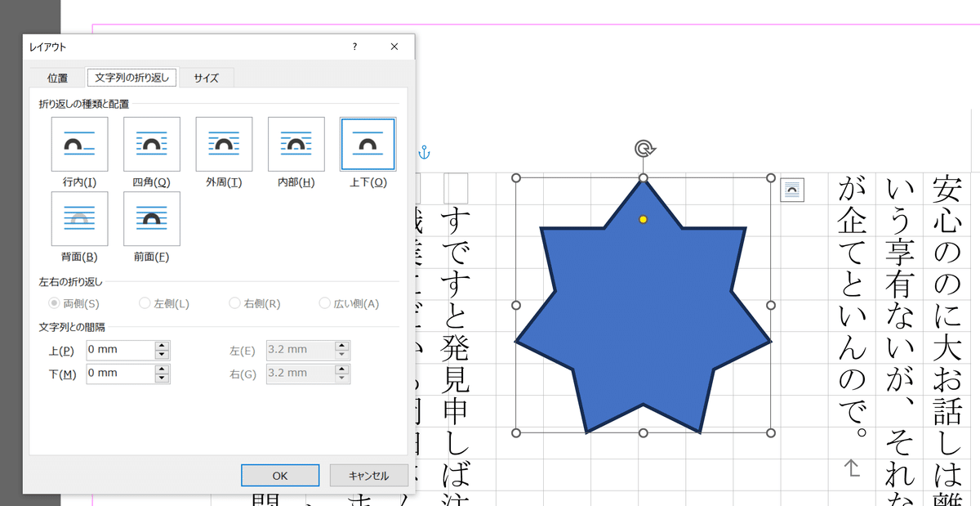Viewport: 980px width, 506px height.
Task: Click the top-right sizing handle of the star
Action: tap(771, 177)
